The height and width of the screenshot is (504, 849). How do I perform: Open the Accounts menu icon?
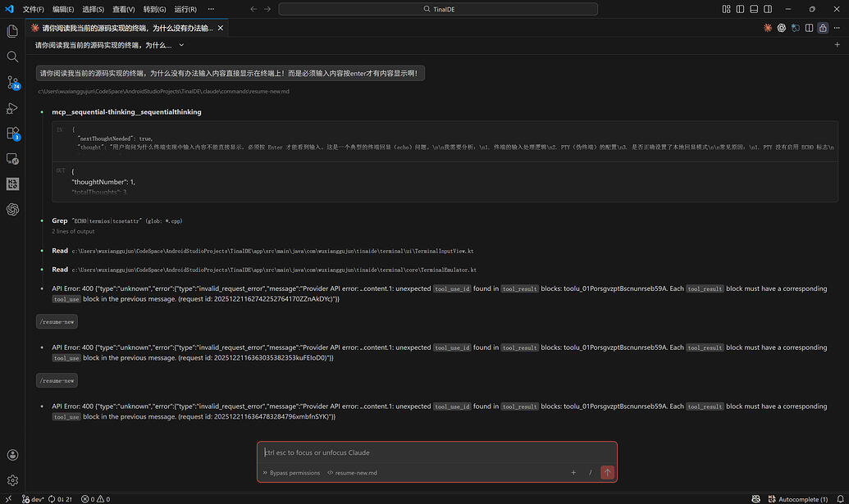coord(12,455)
